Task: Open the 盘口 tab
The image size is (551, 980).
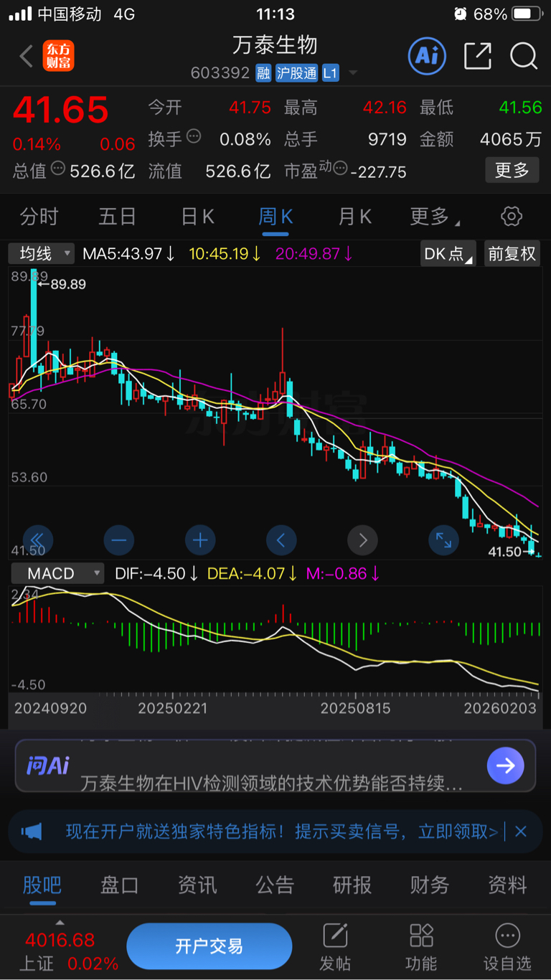Action: pos(119,885)
